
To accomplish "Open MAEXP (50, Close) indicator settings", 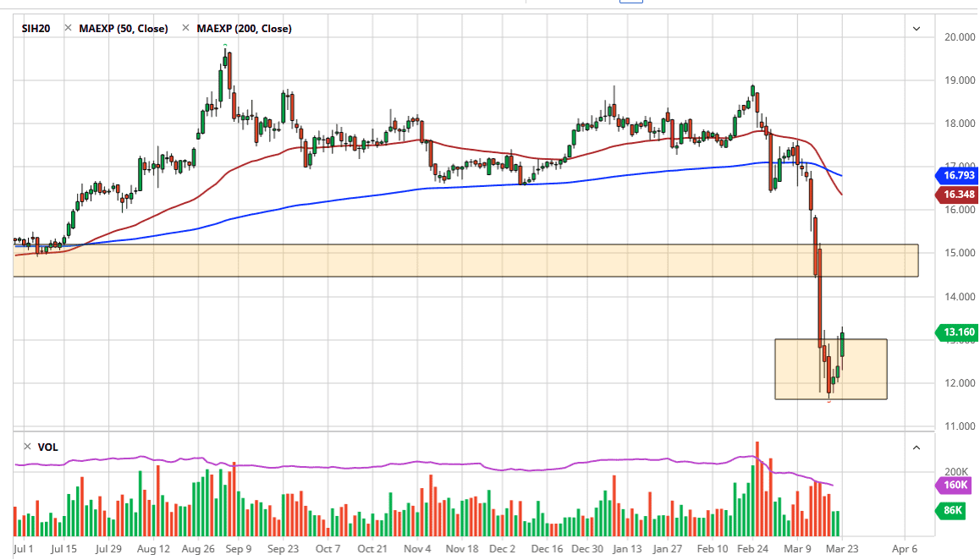I will click(x=123, y=29).
